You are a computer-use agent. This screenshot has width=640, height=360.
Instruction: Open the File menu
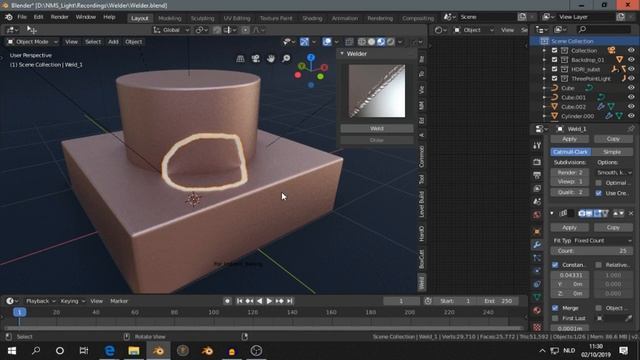[x=22, y=17]
